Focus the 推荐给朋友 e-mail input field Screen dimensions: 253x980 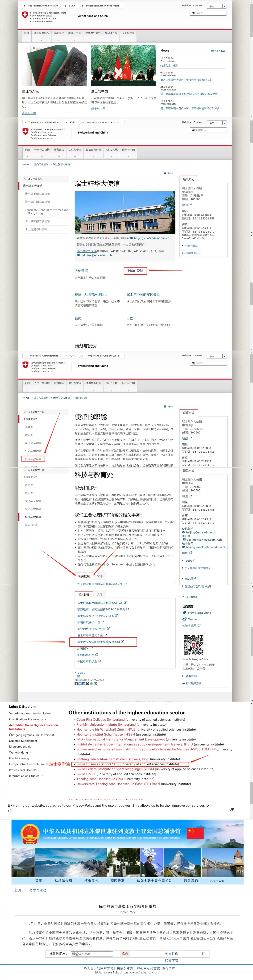coord(92,954)
